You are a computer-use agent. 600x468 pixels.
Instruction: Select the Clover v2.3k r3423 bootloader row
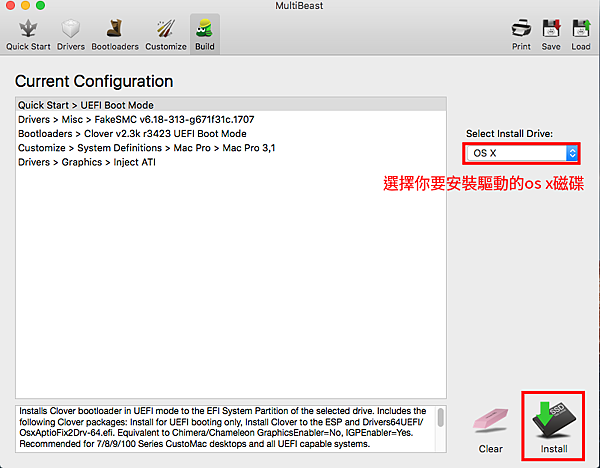coord(231,134)
